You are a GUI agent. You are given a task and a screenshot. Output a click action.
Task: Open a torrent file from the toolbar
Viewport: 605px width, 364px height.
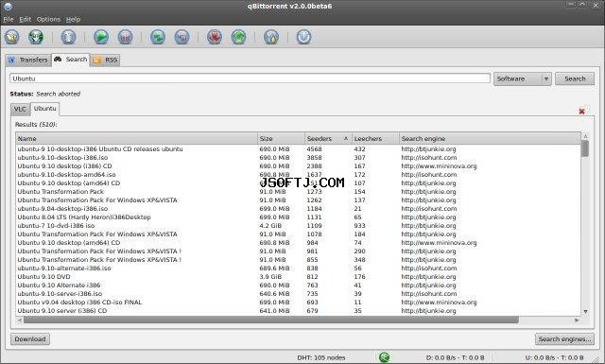point(12,37)
